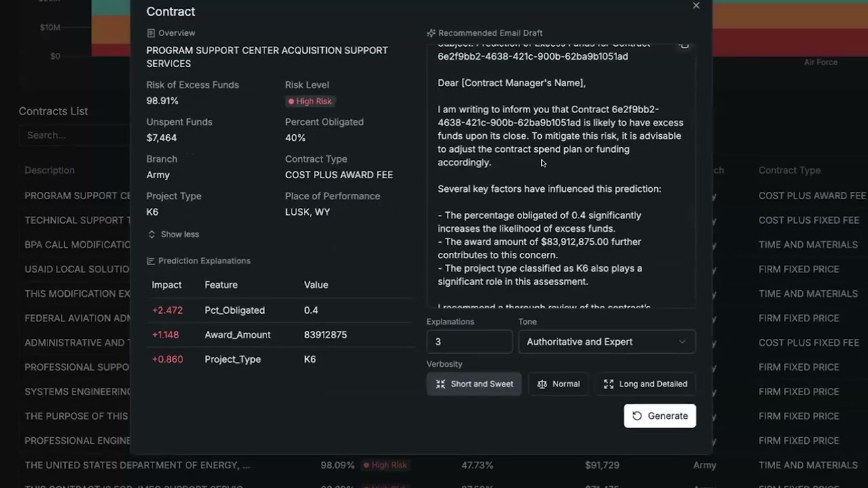Click the Tone dropdown chevron arrow
Image resolution: width=868 pixels, height=488 pixels.
[x=682, y=342]
